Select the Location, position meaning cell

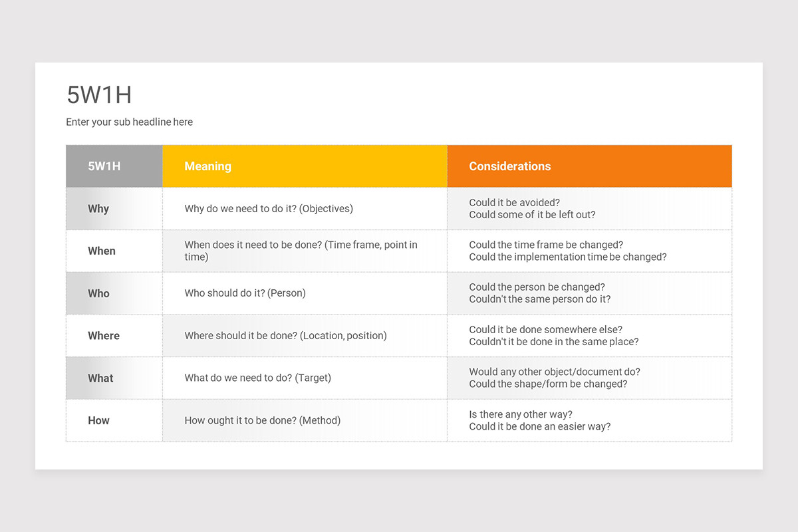coord(305,336)
